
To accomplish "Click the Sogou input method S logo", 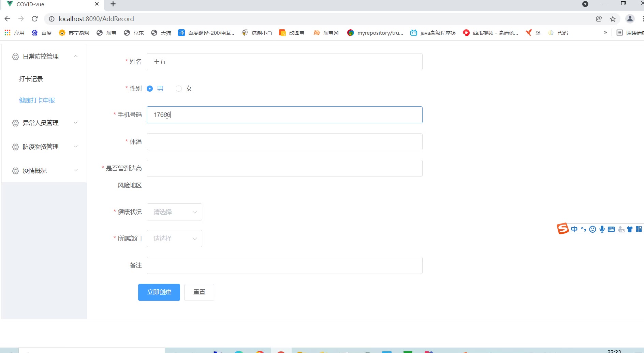I will 562,229.
